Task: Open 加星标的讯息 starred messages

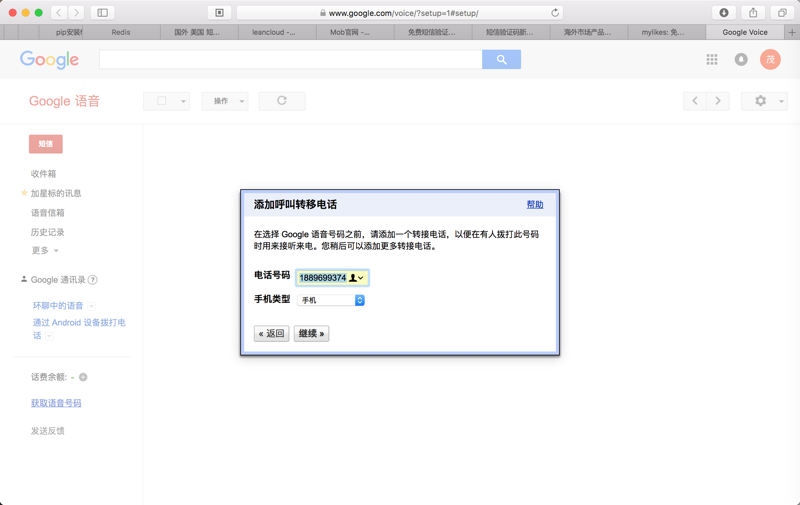Action: pos(56,193)
